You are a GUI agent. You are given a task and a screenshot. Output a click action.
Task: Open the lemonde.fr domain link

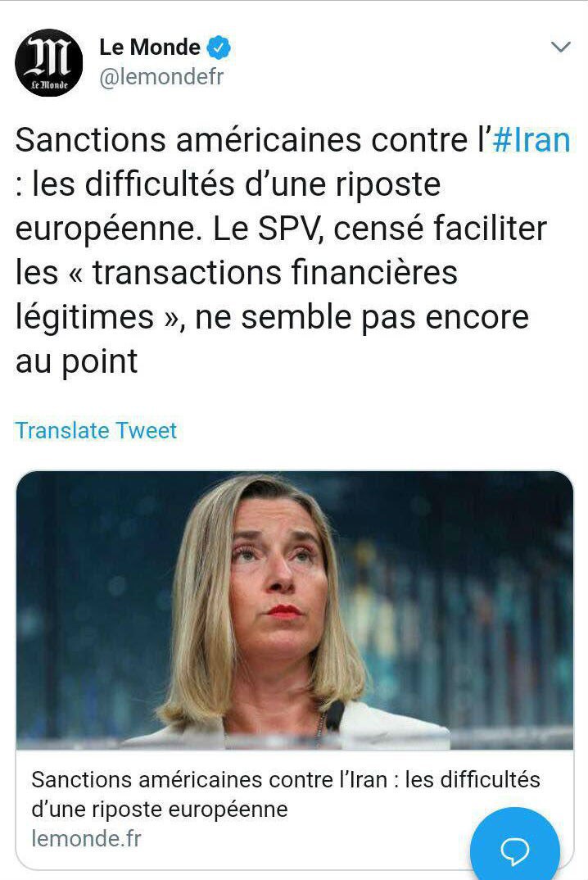tap(87, 838)
